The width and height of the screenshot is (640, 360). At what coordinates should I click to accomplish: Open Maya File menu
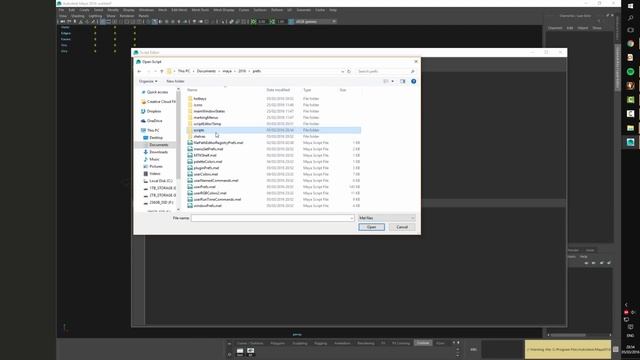[61, 10]
